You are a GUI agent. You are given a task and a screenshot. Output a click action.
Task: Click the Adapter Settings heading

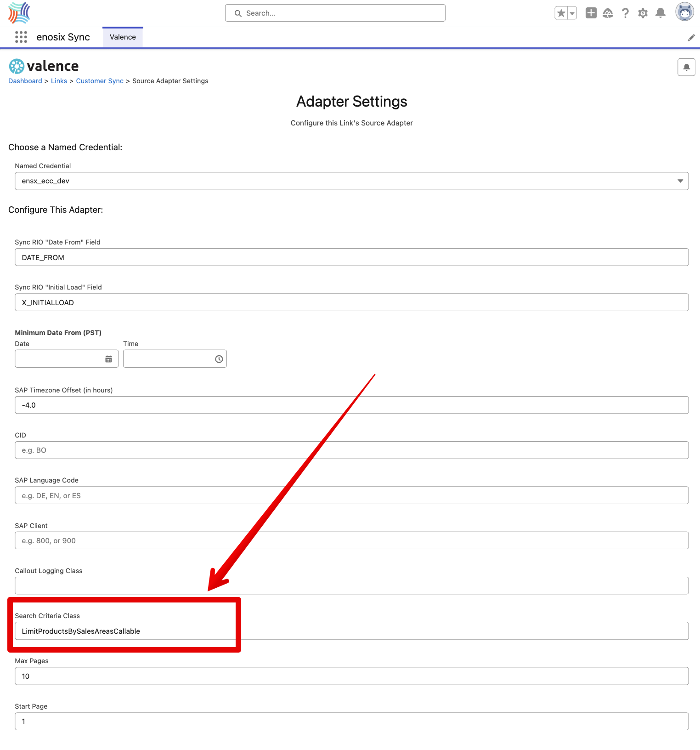point(352,102)
